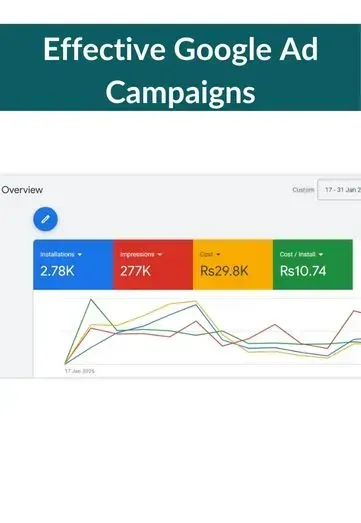Image resolution: width=361 pixels, height=523 pixels.
Task: Select the blue Installations 2.78K card
Action: [x=73, y=265]
